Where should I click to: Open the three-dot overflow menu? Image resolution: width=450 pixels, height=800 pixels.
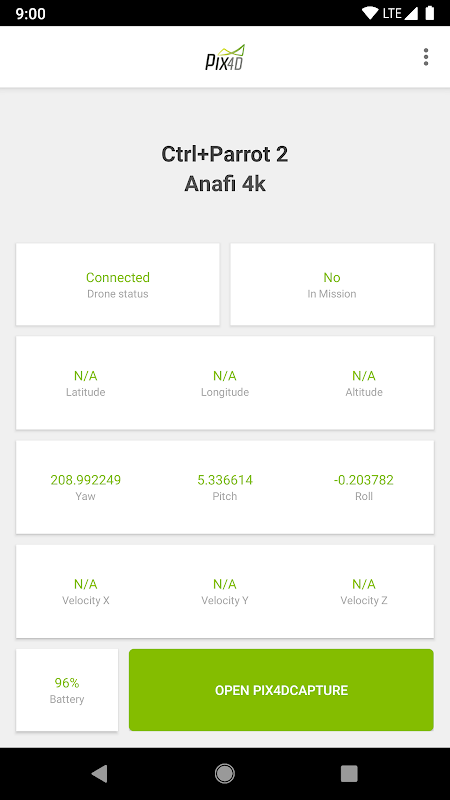[426, 57]
